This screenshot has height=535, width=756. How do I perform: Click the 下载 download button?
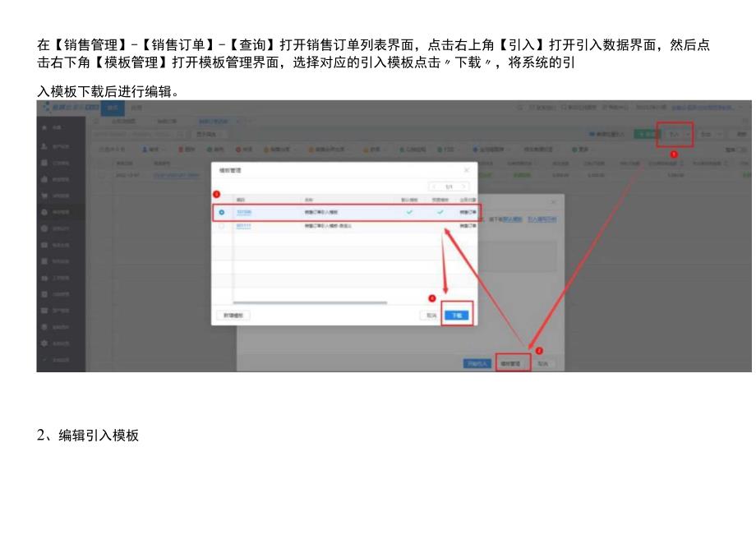click(458, 315)
